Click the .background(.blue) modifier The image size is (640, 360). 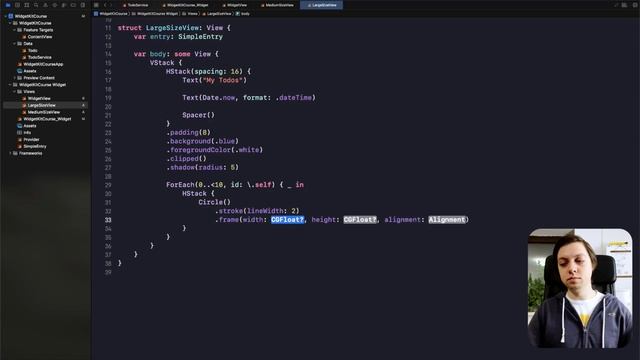tap(202, 141)
